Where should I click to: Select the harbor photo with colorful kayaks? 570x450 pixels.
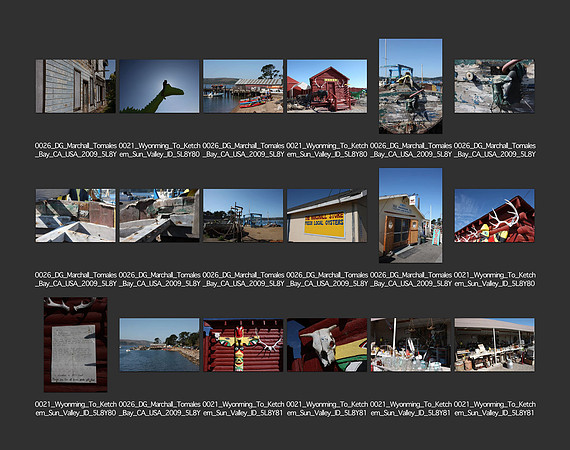pyautogui.click(x=243, y=86)
